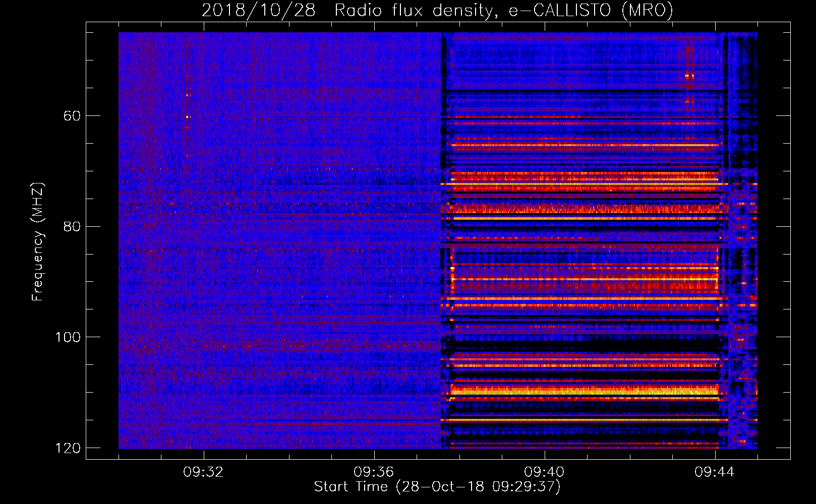Click the 09:40 time tick label
Image resolution: width=816 pixels, height=504 pixels.
pos(544,472)
